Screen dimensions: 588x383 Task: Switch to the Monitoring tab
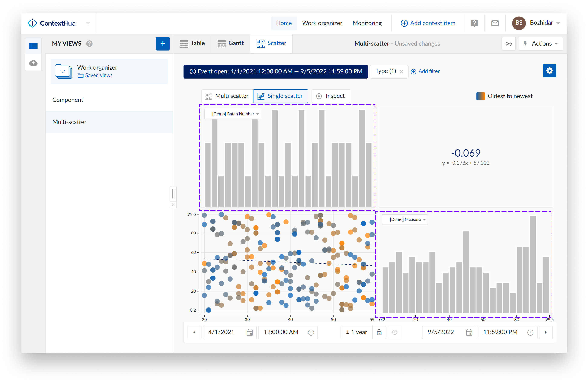click(367, 23)
